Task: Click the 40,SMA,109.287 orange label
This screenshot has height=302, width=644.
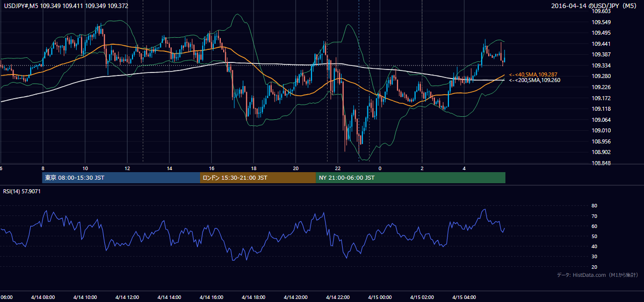Action: pyautogui.click(x=533, y=74)
